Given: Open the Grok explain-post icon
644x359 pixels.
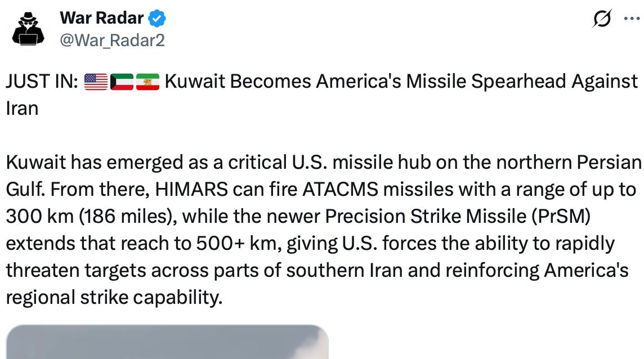Looking at the screenshot, I should [602, 19].
